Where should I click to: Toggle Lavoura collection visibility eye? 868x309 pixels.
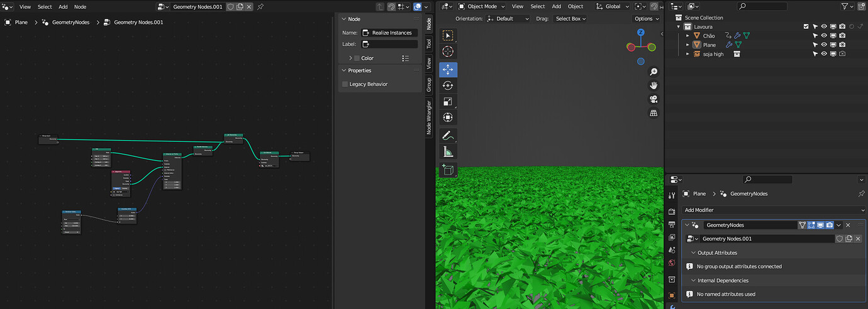pos(824,26)
